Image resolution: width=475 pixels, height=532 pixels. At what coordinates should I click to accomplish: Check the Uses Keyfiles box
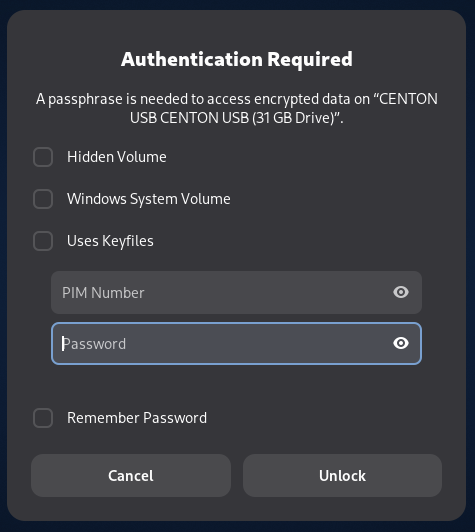point(43,241)
